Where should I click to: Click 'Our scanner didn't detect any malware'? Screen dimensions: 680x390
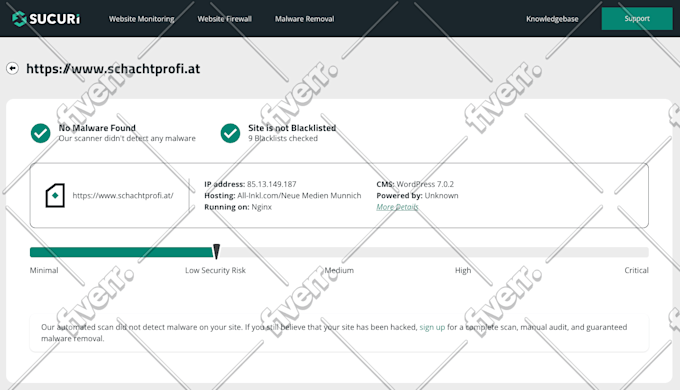pyautogui.click(x=127, y=138)
